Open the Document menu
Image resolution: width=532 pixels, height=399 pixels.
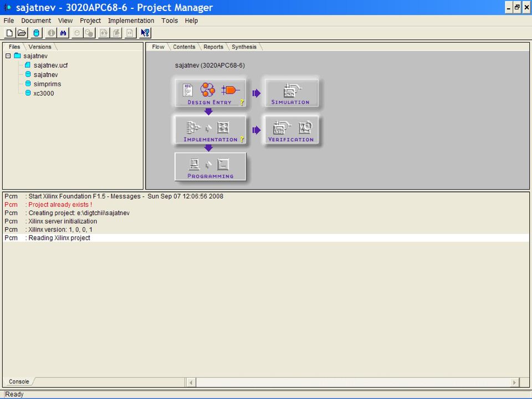coord(36,21)
